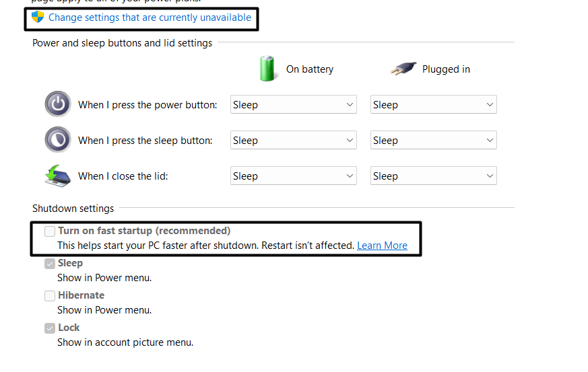The height and width of the screenshot is (372, 588).
Task: Click Change settings that are currently unavailable
Action: 150,17
